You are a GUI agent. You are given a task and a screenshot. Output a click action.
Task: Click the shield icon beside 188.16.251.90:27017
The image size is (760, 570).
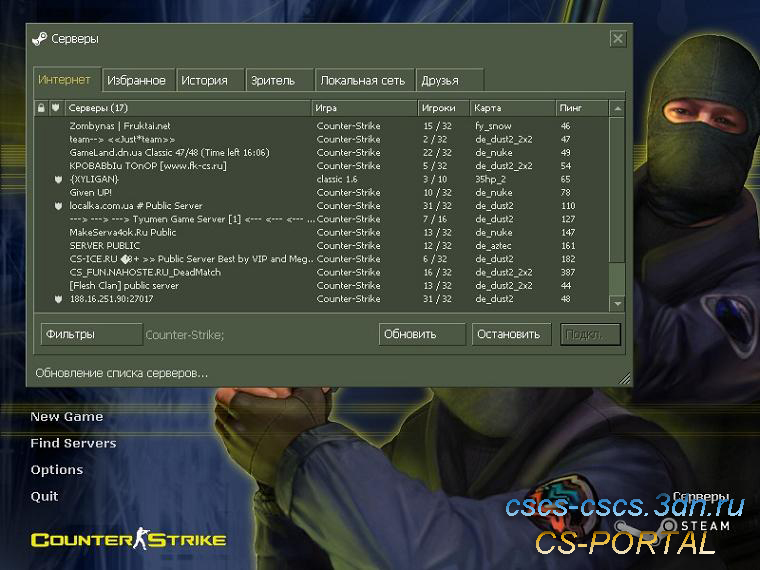click(58, 299)
